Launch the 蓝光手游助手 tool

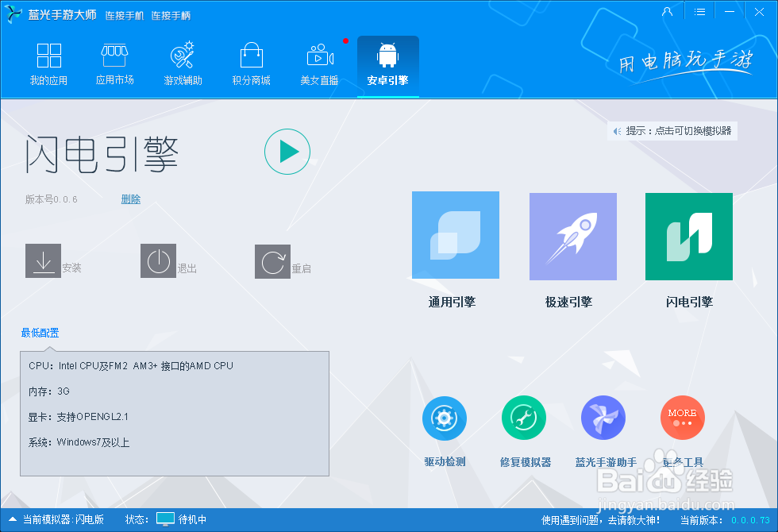coord(603,418)
